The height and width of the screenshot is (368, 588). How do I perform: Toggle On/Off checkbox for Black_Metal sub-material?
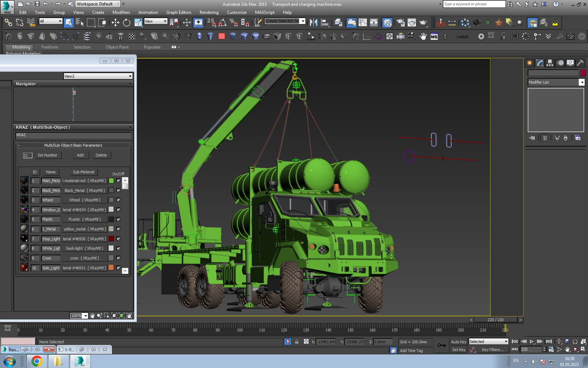point(118,190)
